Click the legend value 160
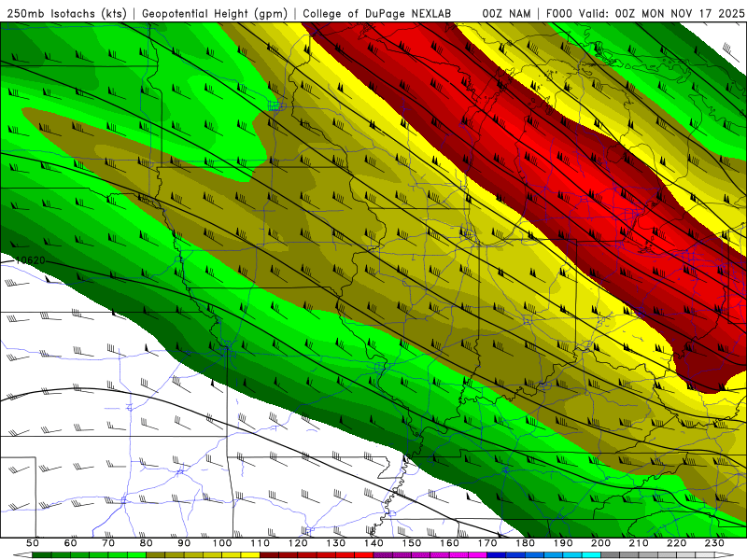Image resolution: width=747 pixels, height=560 pixels. pos(449,543)
